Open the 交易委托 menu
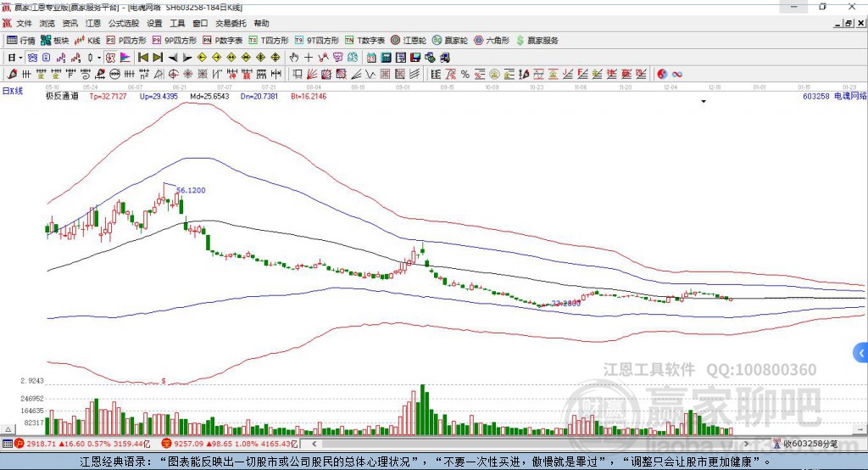868x470 pixels. click(x=231, y=23)
